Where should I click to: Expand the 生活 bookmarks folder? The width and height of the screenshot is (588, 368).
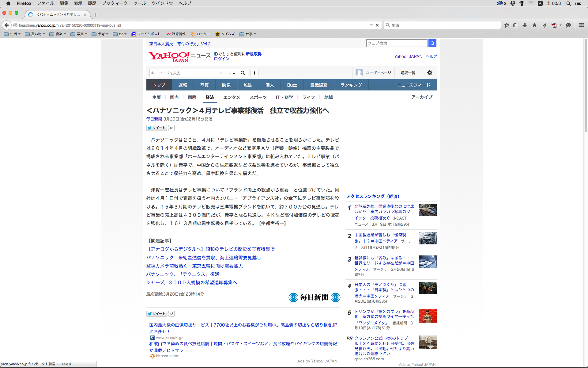pos(13,34)
